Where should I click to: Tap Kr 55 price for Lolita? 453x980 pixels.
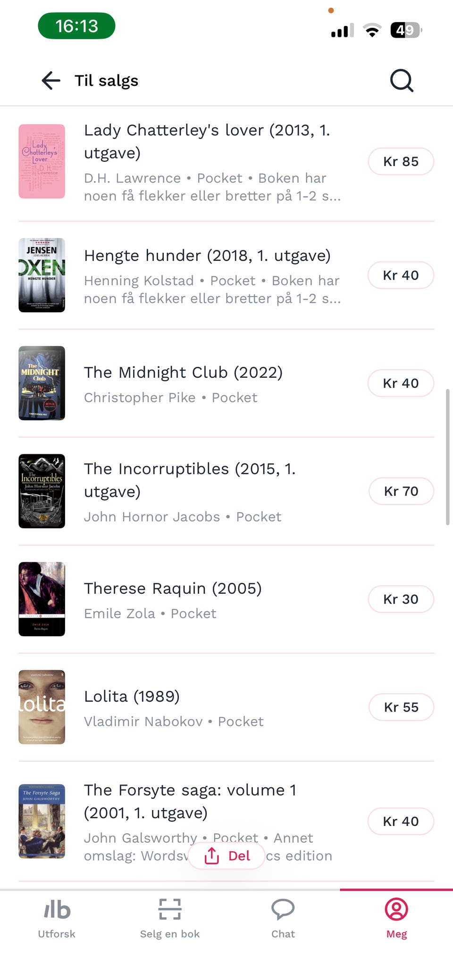[x=401, y=707]
